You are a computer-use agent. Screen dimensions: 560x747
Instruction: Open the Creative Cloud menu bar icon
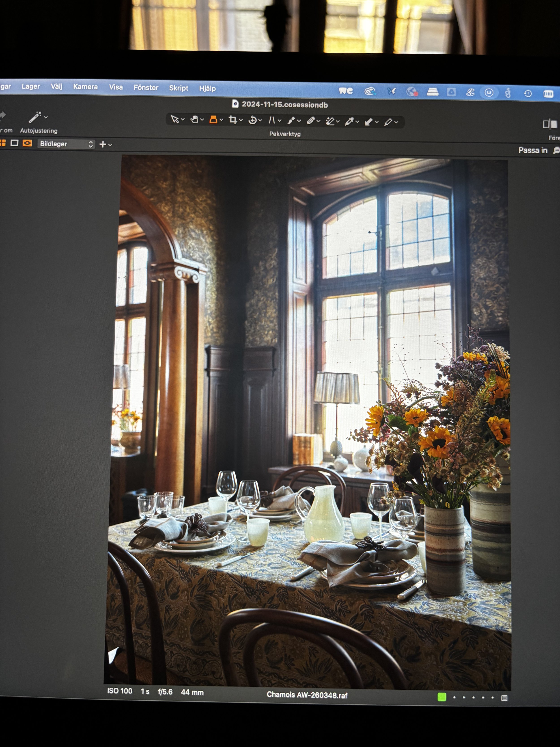pyautogui.click(x=370, y=91)
